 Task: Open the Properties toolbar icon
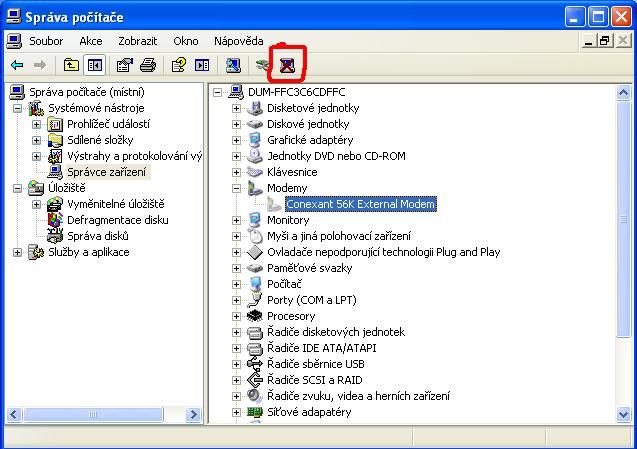point(124,65)
